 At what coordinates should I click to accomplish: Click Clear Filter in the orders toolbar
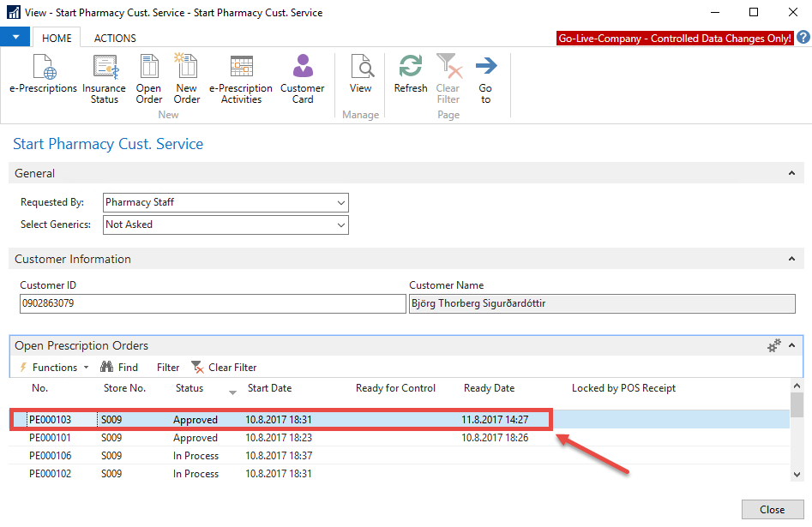pyautogui.click(x=225, y=368)
